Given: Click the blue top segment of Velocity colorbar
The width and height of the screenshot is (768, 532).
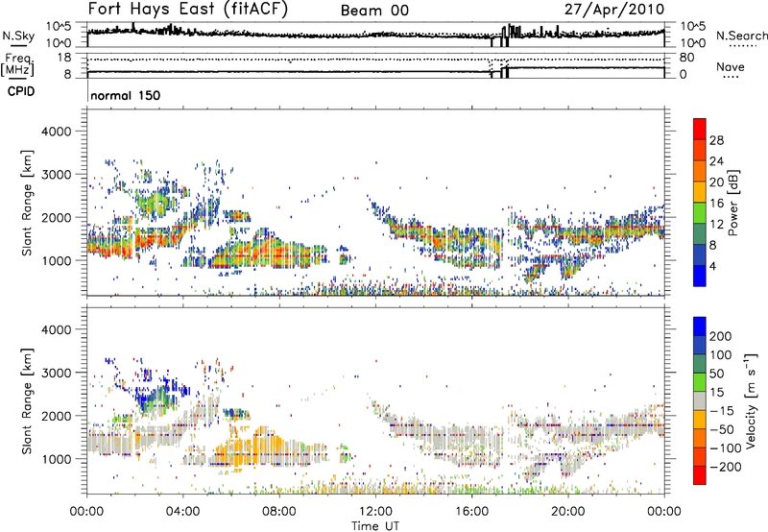Looking at the screenshot, I should [x=700, y=326].
